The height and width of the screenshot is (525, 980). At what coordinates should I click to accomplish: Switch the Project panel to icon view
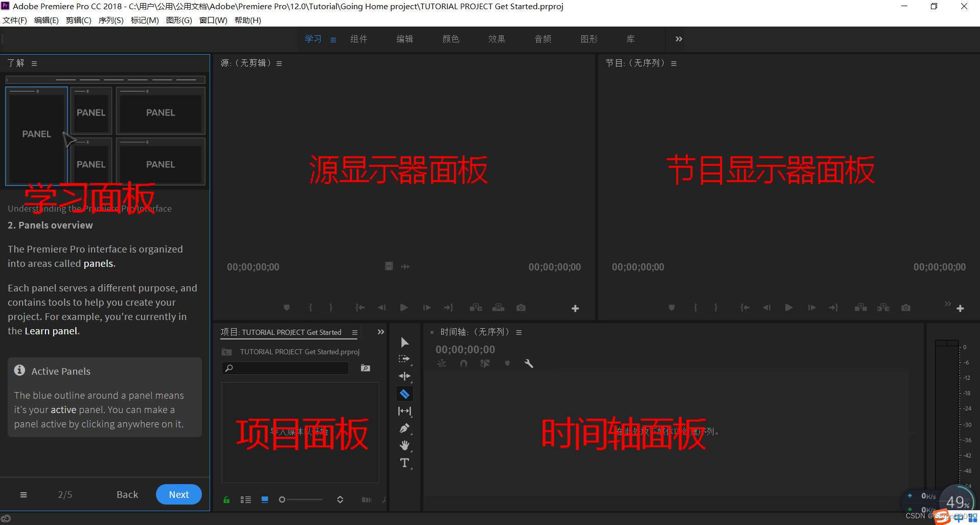pos(265,499)
